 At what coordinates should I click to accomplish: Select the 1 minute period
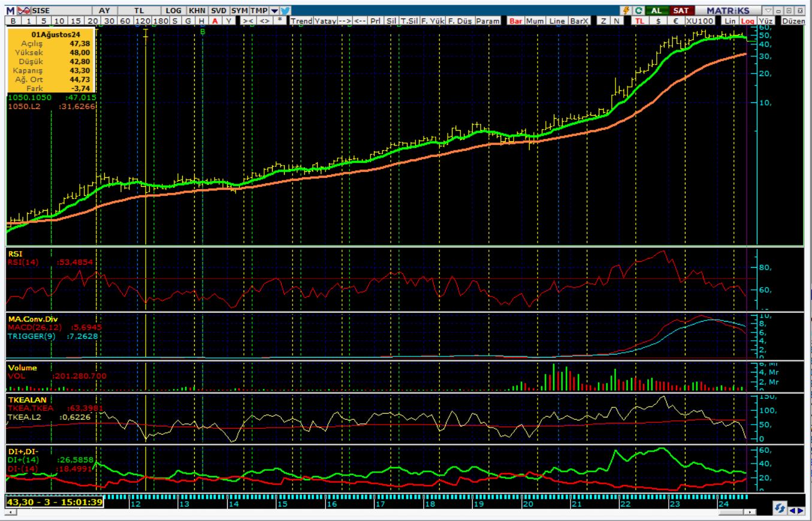[x=28, y=20]
